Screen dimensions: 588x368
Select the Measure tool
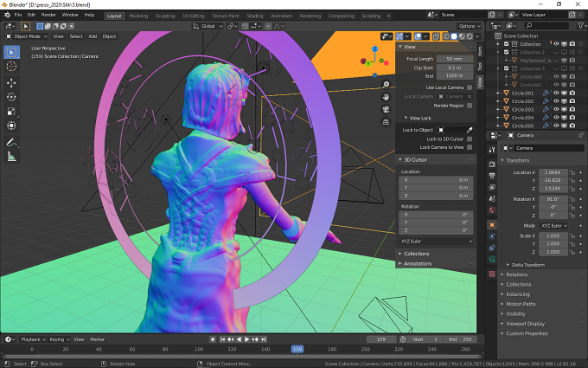pos(11,157)
